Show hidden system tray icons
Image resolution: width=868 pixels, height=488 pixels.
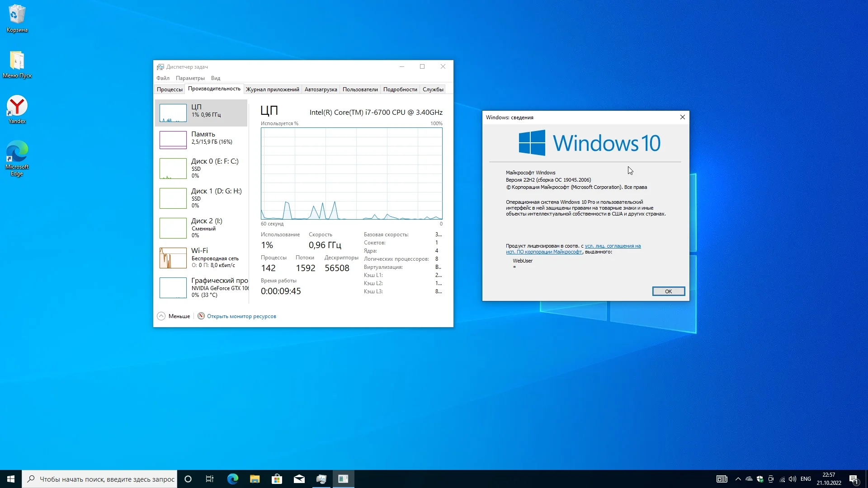(x=738, y=479)
